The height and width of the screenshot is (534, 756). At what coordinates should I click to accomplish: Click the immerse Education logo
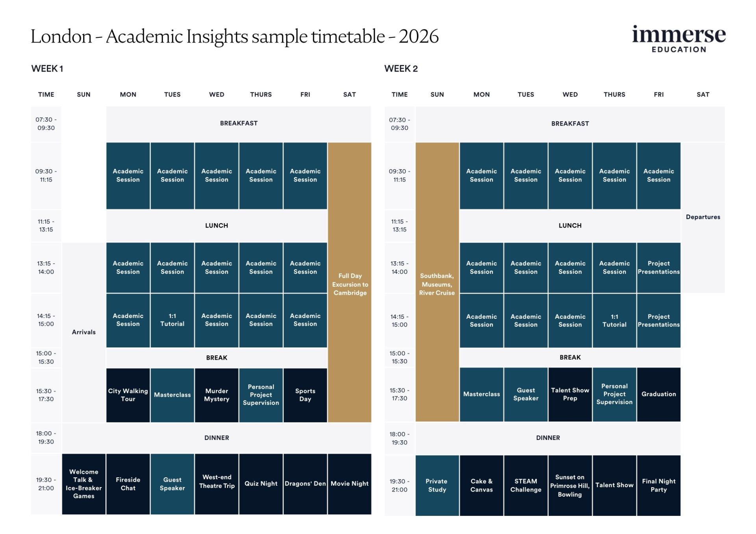(x=678, y=39)
